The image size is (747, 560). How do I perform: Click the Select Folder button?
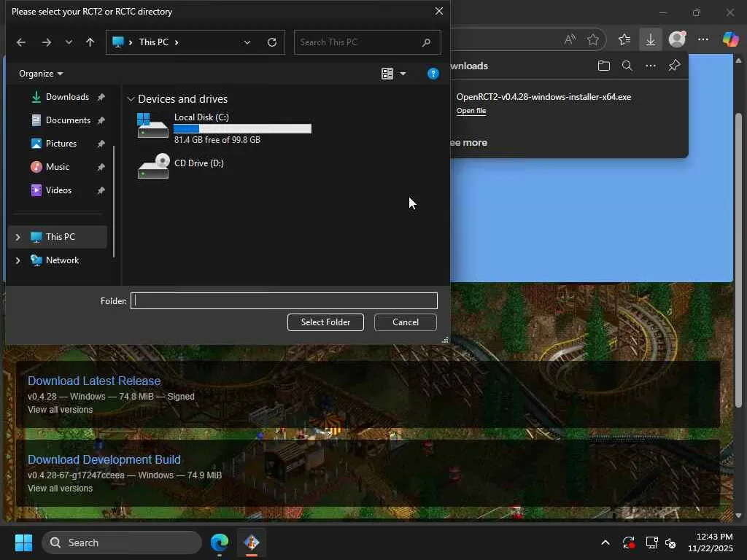coord(325,322)
